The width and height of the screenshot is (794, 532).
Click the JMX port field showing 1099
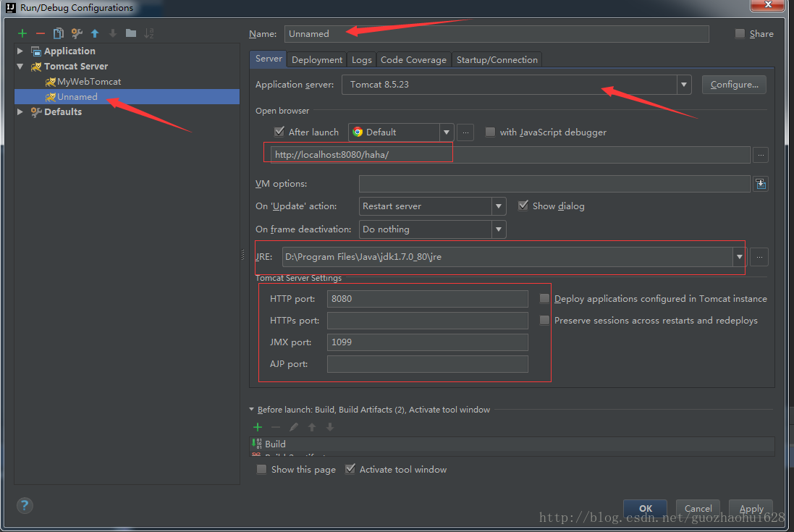click(x=427, y=342)
